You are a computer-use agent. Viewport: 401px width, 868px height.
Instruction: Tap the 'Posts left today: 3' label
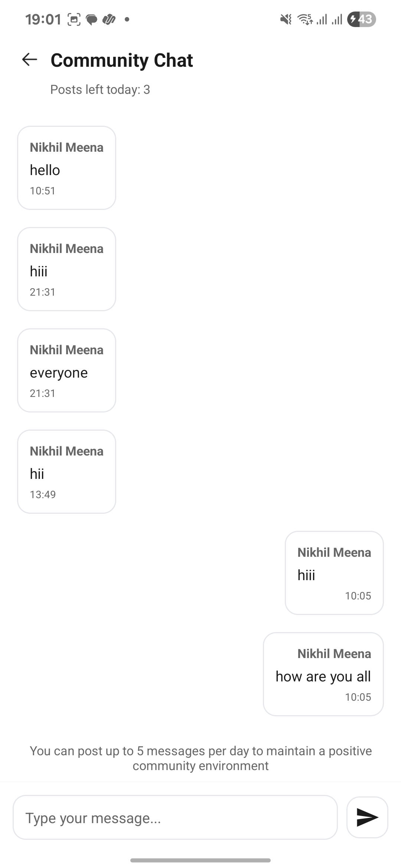100,89
